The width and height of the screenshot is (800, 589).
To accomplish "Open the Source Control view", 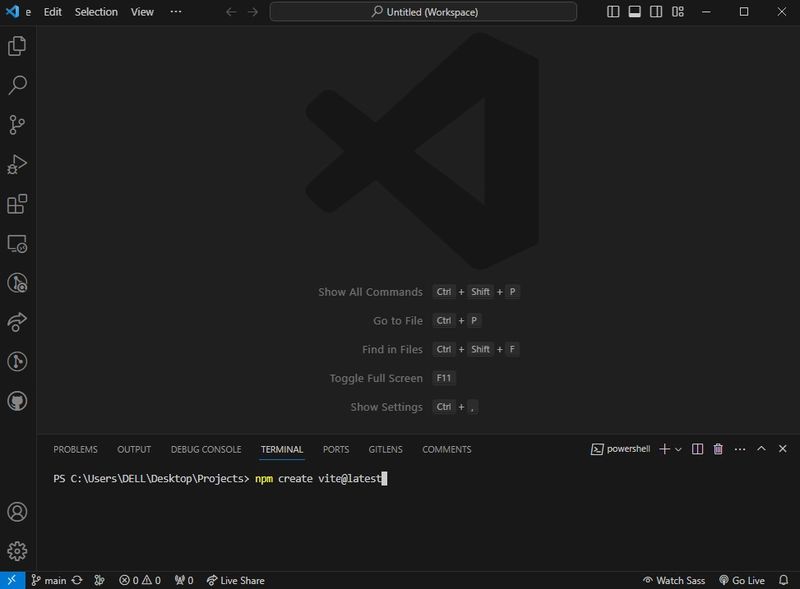I will click(17, 124).
